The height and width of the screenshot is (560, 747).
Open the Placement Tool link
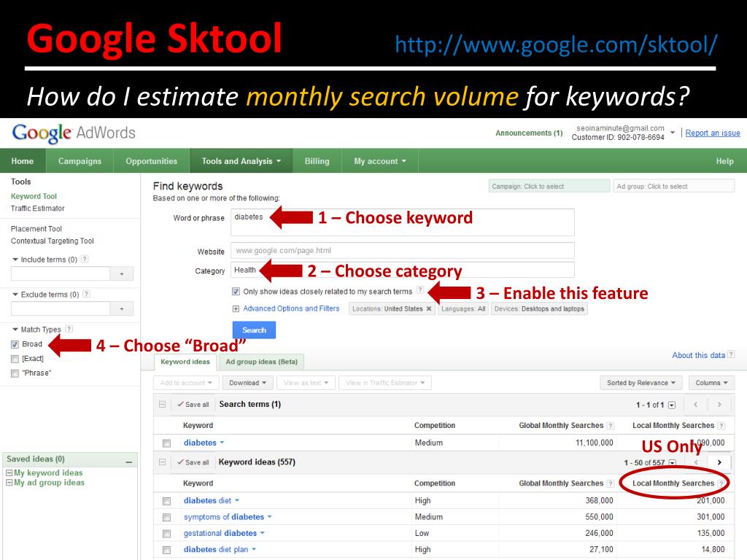pyautogui.click(x=36, y=229)
